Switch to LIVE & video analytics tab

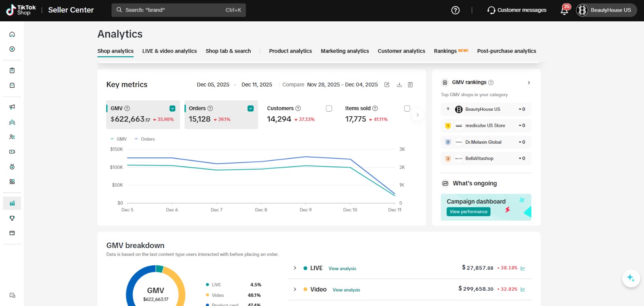(169, 51)
